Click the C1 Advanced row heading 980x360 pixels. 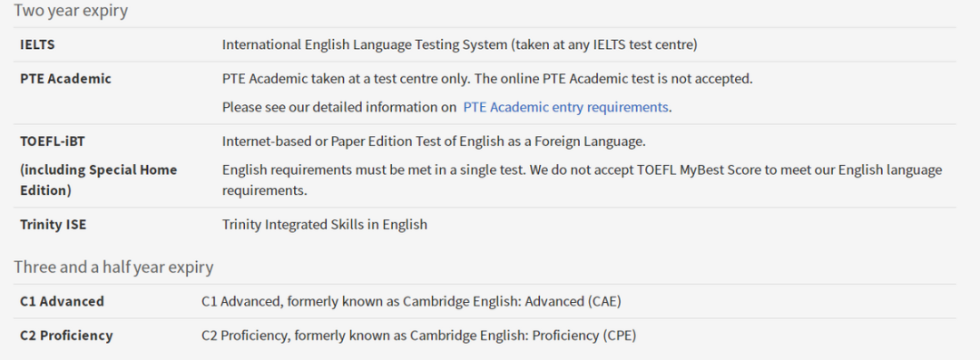62,301
